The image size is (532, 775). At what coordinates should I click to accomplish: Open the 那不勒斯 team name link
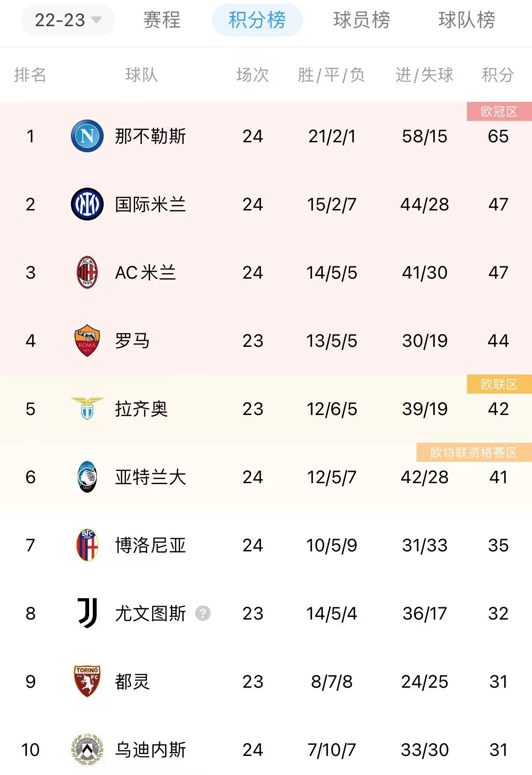(x=151, y=136)
